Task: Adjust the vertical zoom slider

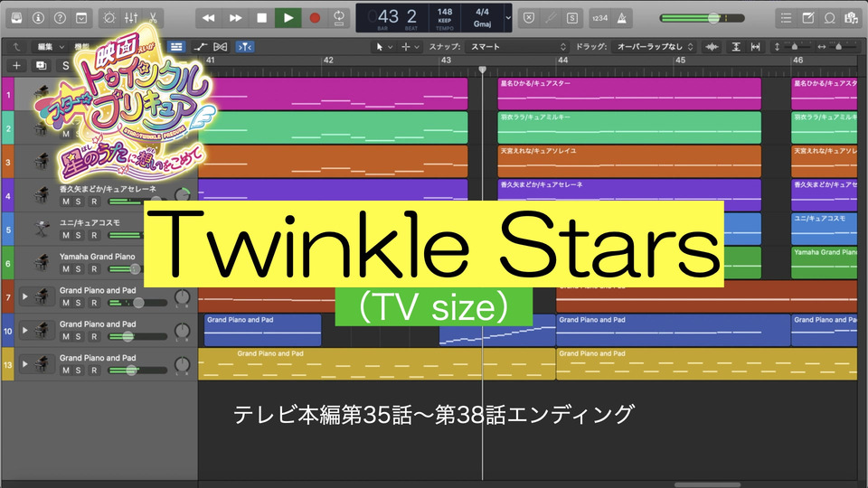Action: [x=793, y=47]
